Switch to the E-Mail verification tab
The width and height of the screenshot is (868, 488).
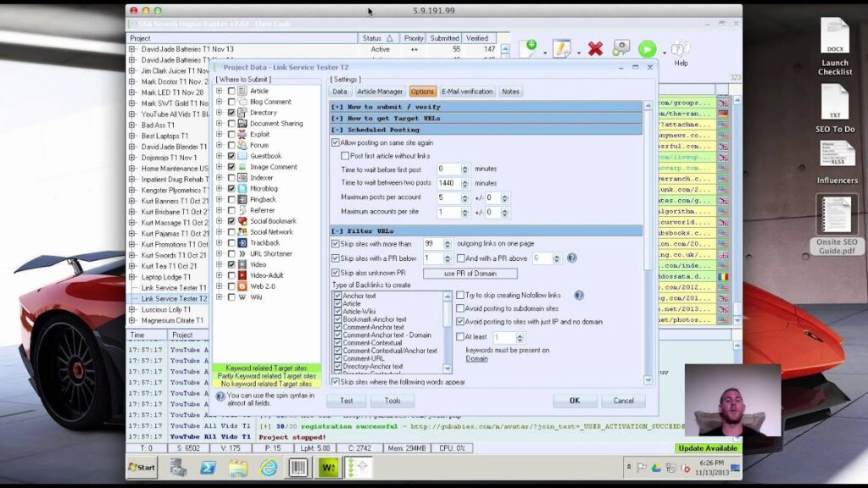pos(467,91)
